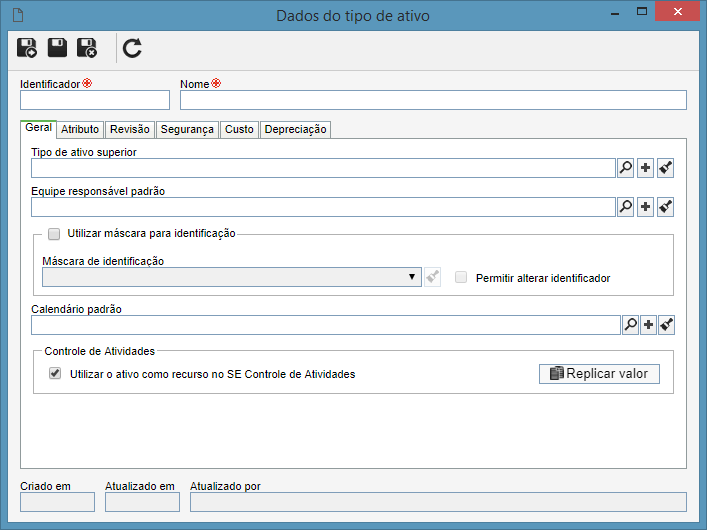Image resolution: width=707 pixels, height=530 pixels.
Task: Open magnifier search for Calendário padrão
Action: (x=630, y=325)
